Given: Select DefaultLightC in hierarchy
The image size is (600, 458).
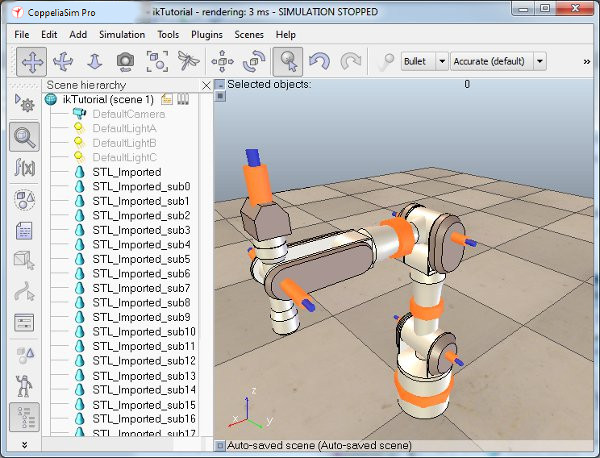Looking at the screenshot, I should 125,158.
